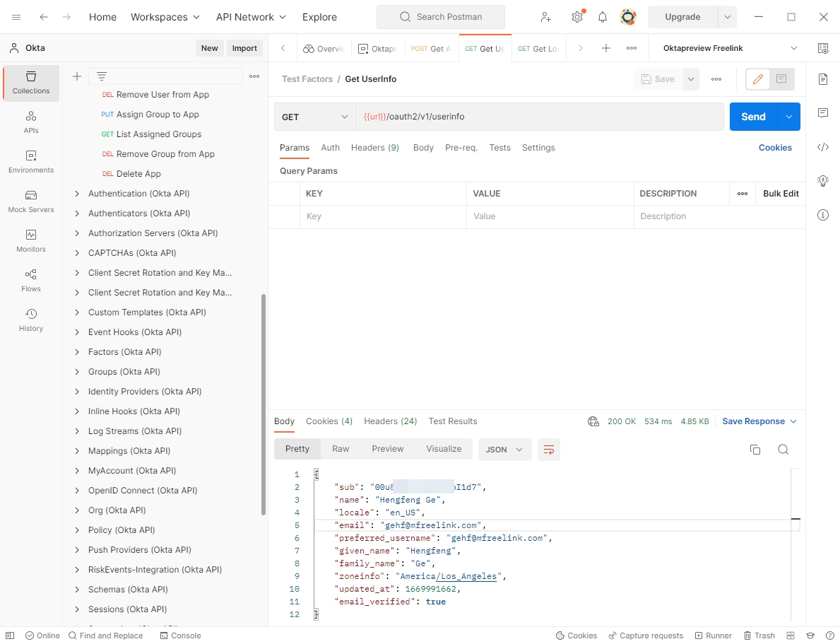This screenshot has width=840, height=644.
Task: Click the Search Postman field
Action: (441, 17)
